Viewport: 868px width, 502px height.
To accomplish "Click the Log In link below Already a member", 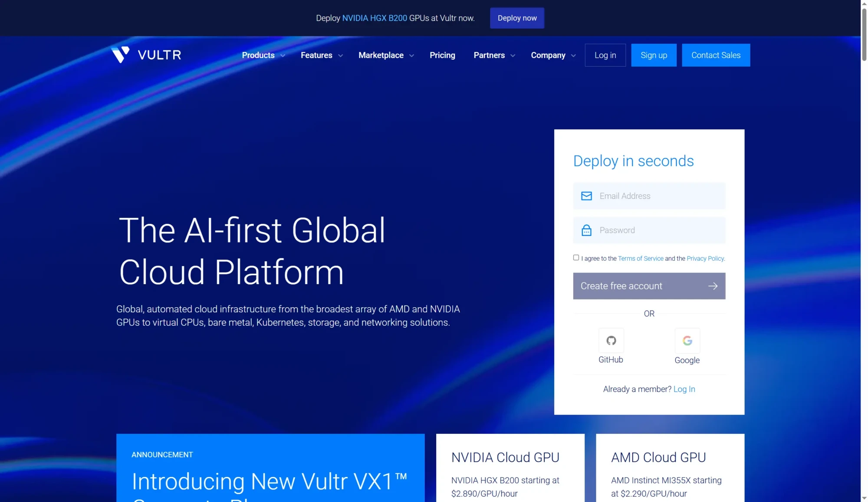I will point(684,389).
